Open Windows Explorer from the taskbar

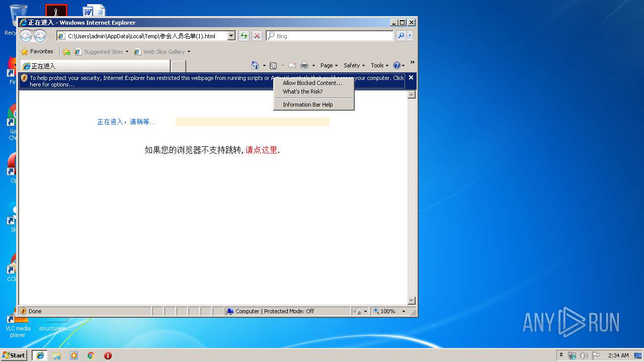(x=57, y=355)
